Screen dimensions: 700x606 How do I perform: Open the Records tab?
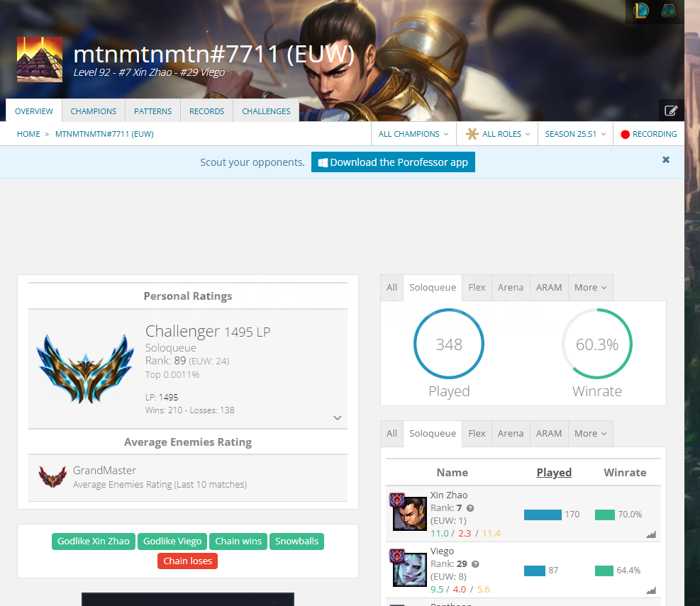(206, 111)
